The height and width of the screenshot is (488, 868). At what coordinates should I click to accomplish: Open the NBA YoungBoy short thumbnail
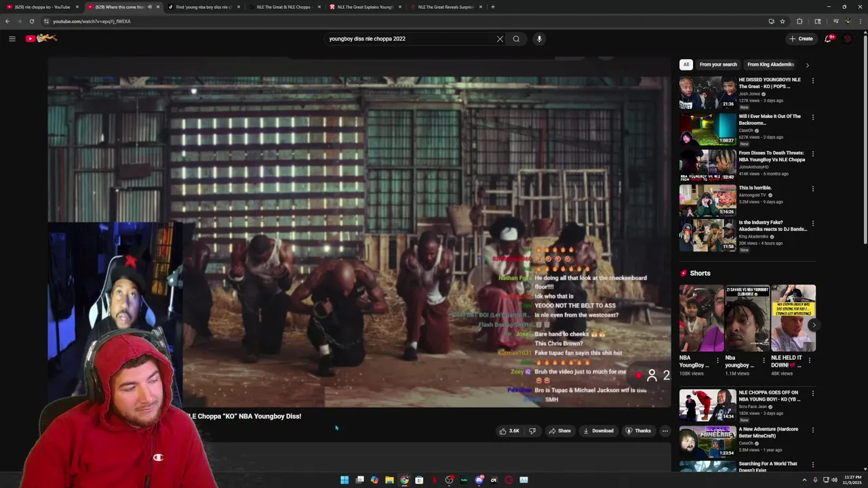pos(701,318)
